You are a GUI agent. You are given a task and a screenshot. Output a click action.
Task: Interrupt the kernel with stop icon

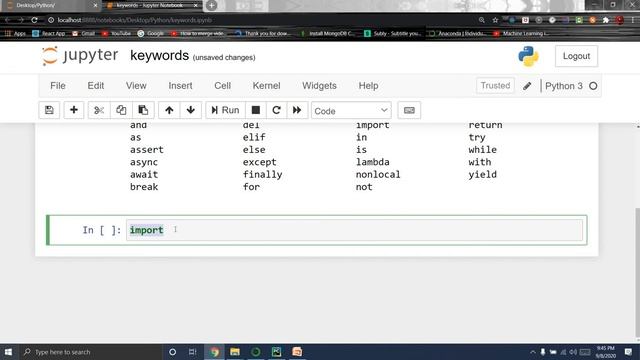point(256,110)
